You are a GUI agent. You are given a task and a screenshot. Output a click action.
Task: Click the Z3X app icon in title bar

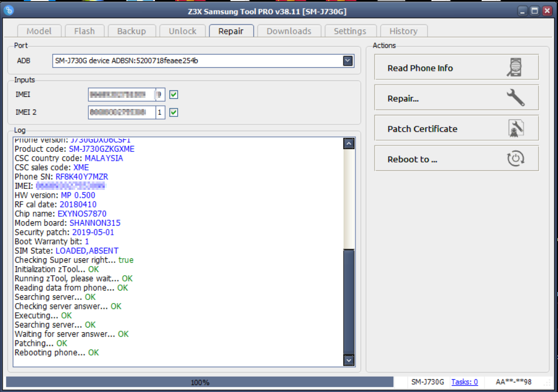coord(9,11)
